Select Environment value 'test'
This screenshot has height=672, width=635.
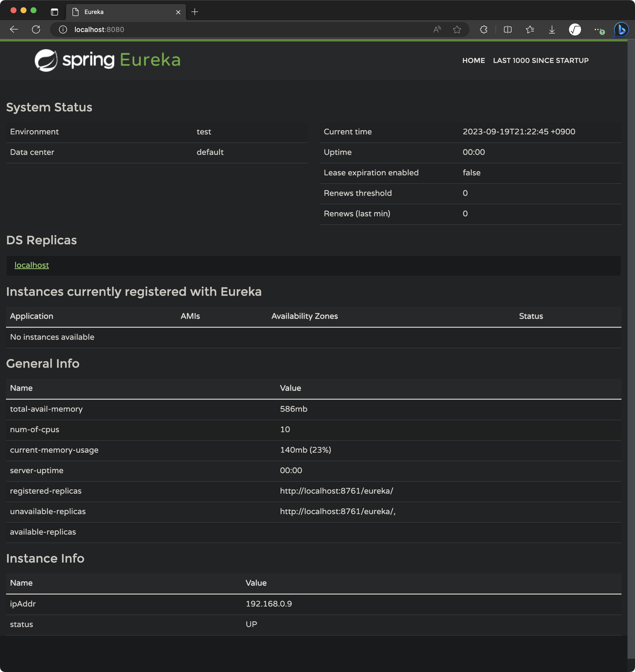[x=204, y=132]
